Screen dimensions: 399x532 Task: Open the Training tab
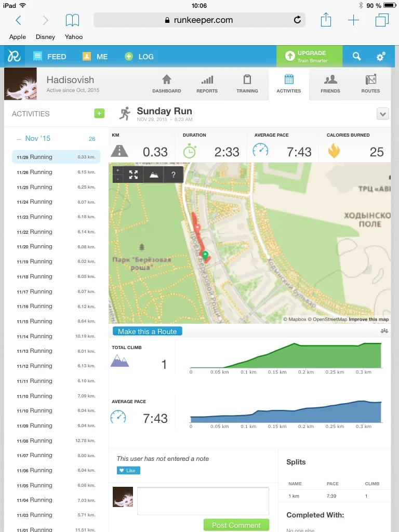click(247, 84)
